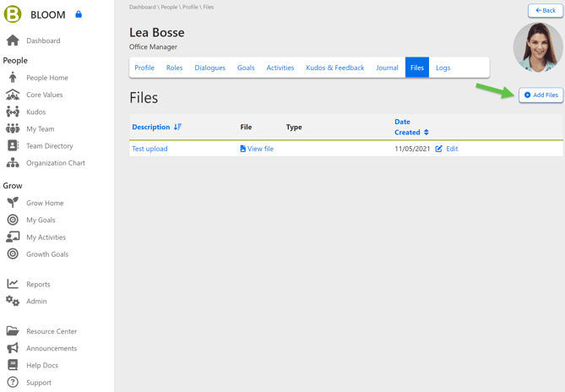Click the Resource Center folder icon
Viewport: 565px width, 392px height.
[x=13, y=331]
